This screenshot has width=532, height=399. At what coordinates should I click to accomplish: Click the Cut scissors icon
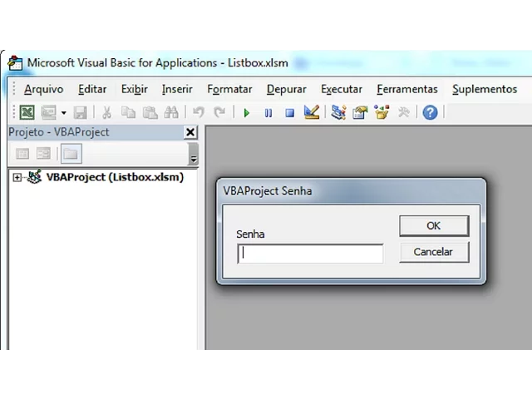(x=107, y=112)
